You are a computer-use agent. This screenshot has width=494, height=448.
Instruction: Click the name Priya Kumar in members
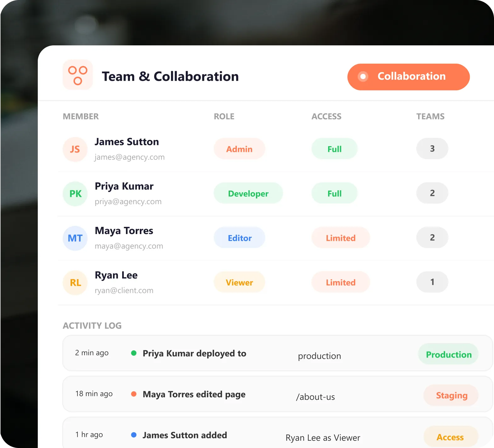124,187
